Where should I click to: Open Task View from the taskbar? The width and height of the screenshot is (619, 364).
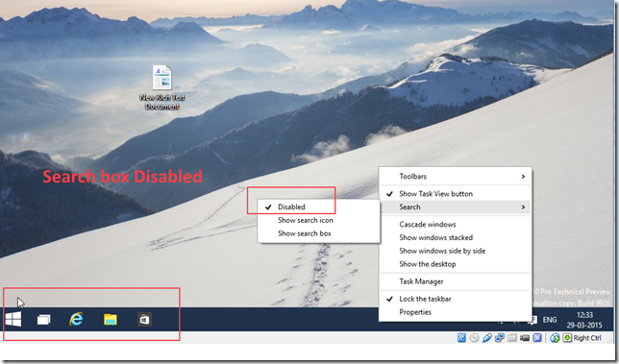[44, 320]
